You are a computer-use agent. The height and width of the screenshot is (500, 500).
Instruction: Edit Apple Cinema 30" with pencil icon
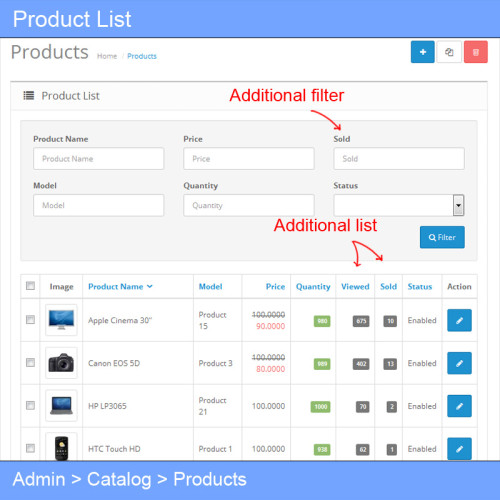[x=459, y=320]
